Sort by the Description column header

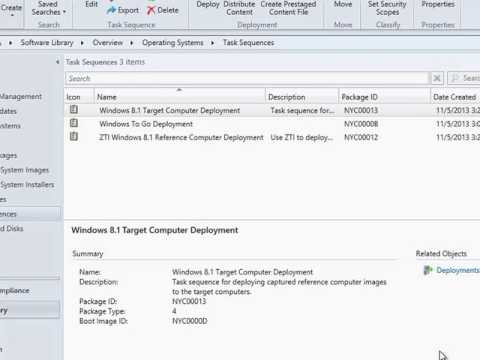point(302,97)
